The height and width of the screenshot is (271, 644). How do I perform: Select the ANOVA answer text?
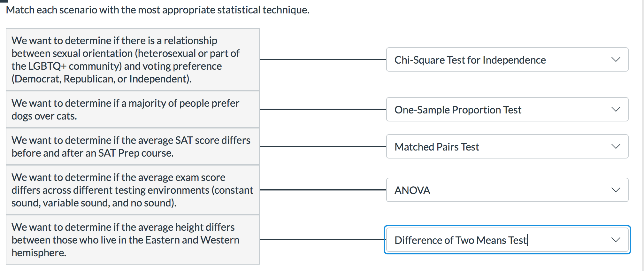click(x=413, y=190)
